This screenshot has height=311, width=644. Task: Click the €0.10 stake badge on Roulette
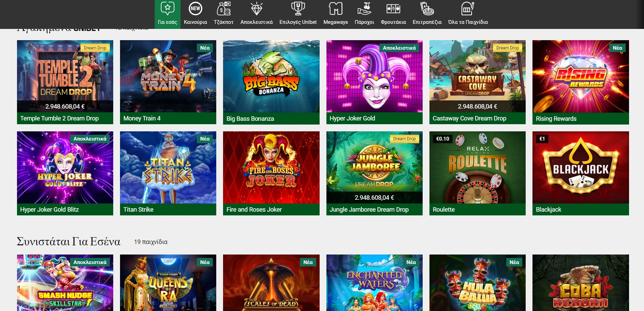[443, 139]
